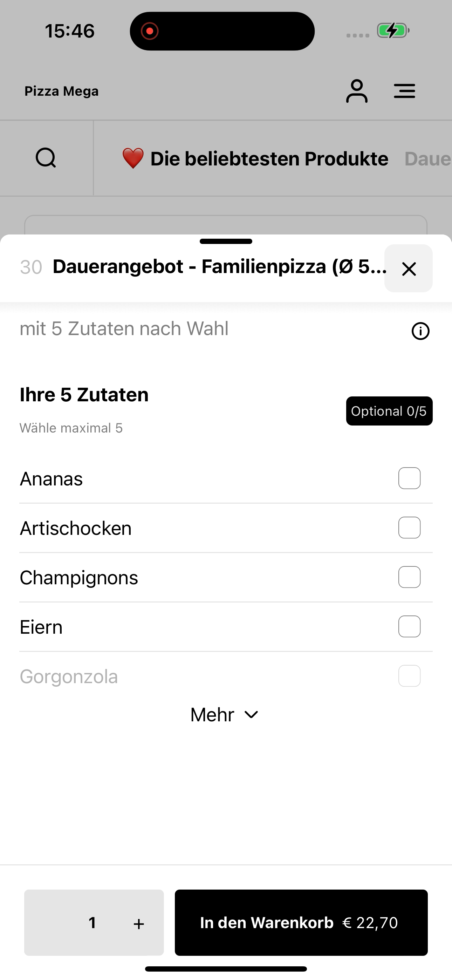Open the user account profile icon
The image size is (452, 980).
[356, 91]
